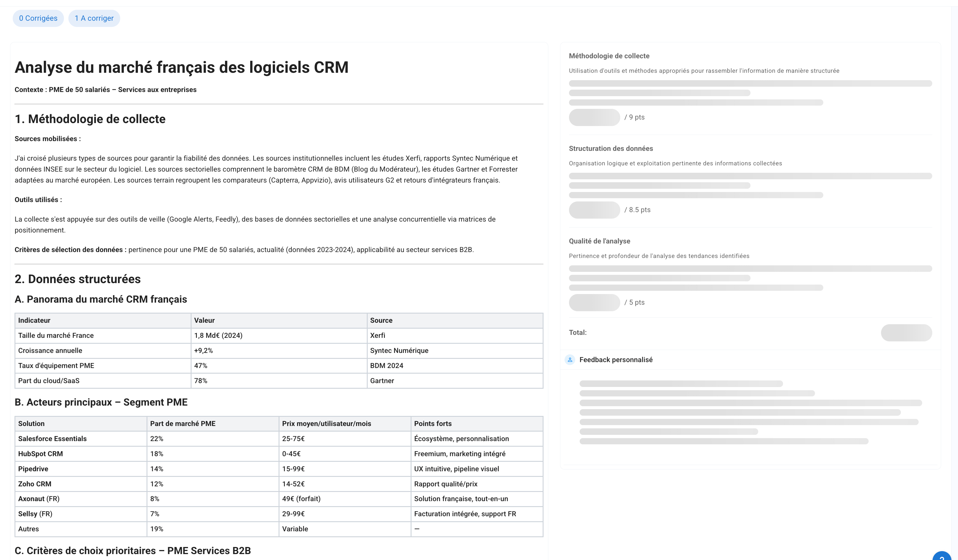
Task: Click the "Sources mobilisées :" label
Action: [x=48, y=139]
